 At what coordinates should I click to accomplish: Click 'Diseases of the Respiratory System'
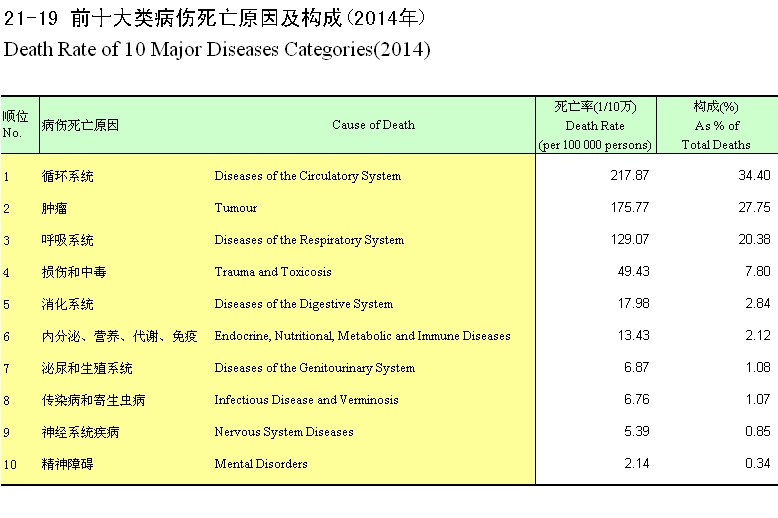pyautogui.click(x=309, y=240)
